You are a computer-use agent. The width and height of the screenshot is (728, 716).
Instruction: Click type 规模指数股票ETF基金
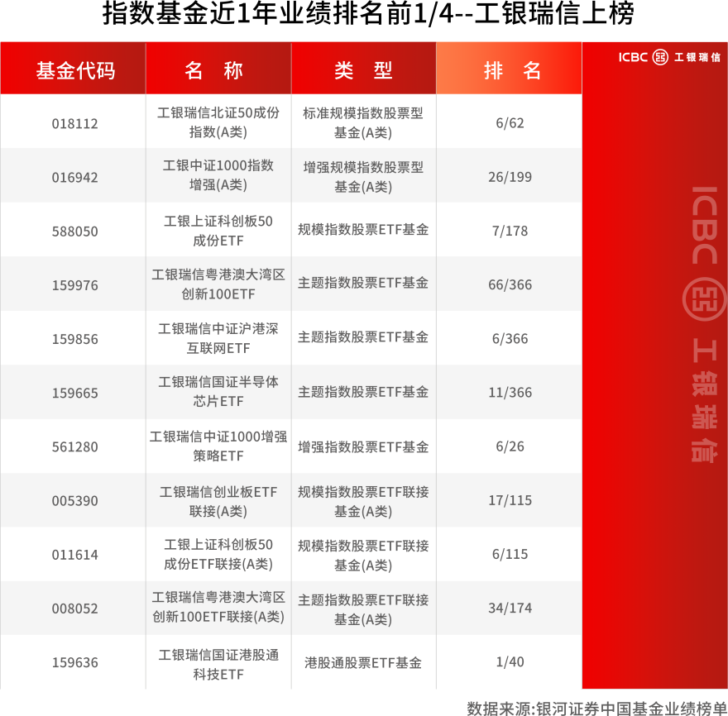[363, 230]
